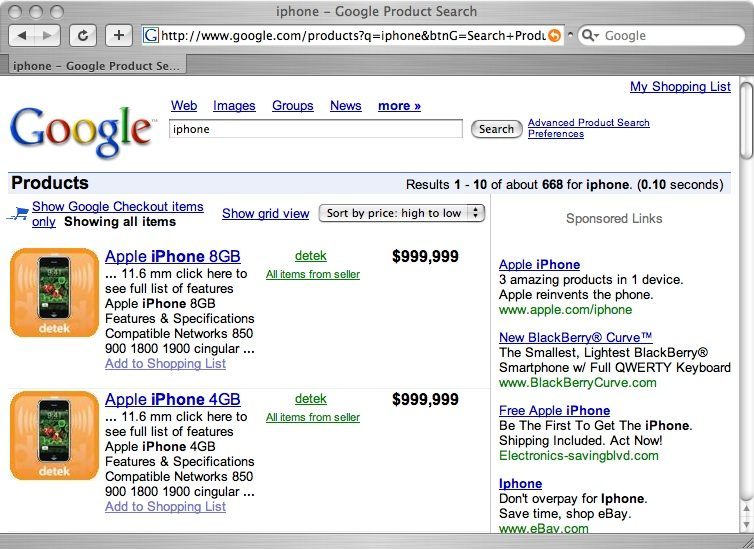The image size is (754, 549).
Task: Open detek seller link for iPhone 4GB
Action: click(311, 399)
